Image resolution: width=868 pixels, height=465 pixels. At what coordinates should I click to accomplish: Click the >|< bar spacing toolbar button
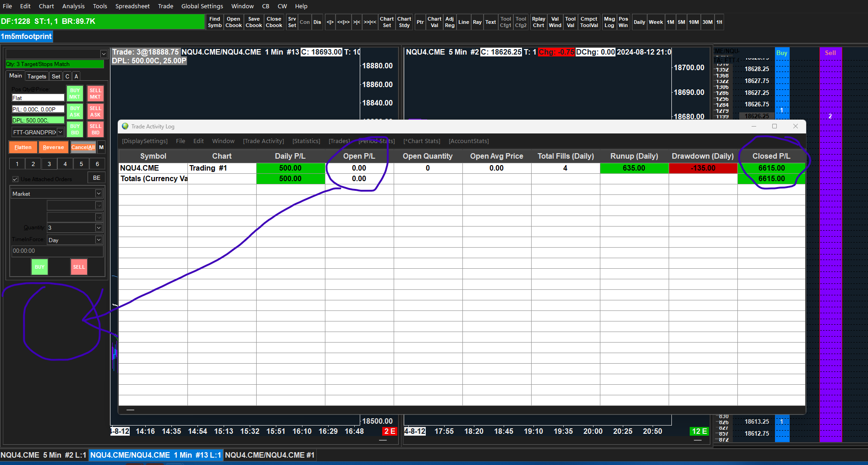point(357,22)
